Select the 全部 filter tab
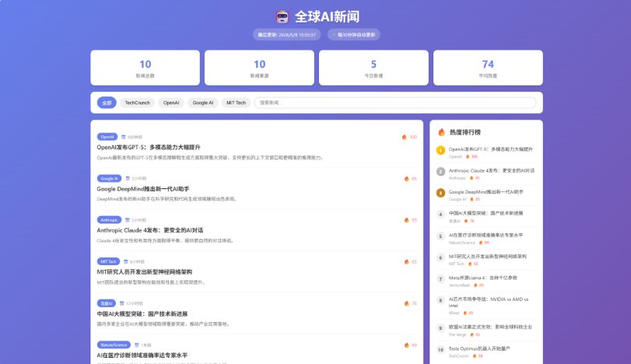This screenshot has height=364, width=631. pos(107,103)
